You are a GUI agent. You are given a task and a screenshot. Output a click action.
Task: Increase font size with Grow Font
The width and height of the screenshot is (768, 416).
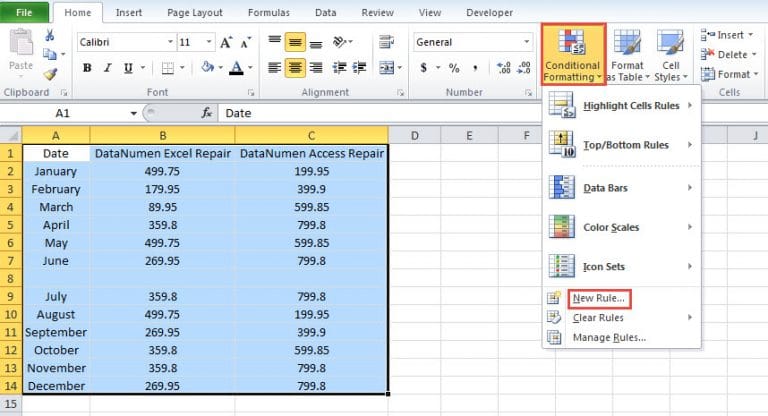click(x=225, y=42)
